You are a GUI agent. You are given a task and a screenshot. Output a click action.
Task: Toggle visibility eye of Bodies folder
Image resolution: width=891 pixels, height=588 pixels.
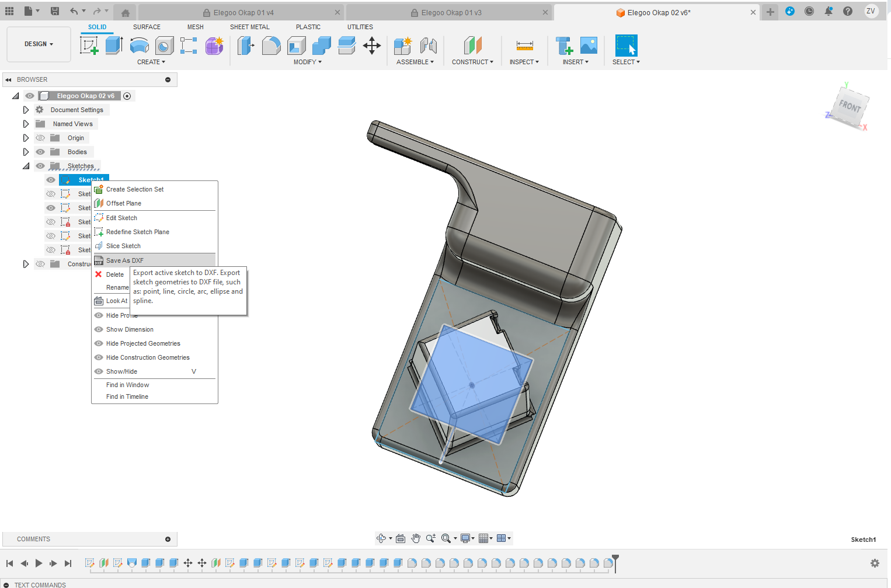pos(40,152)
